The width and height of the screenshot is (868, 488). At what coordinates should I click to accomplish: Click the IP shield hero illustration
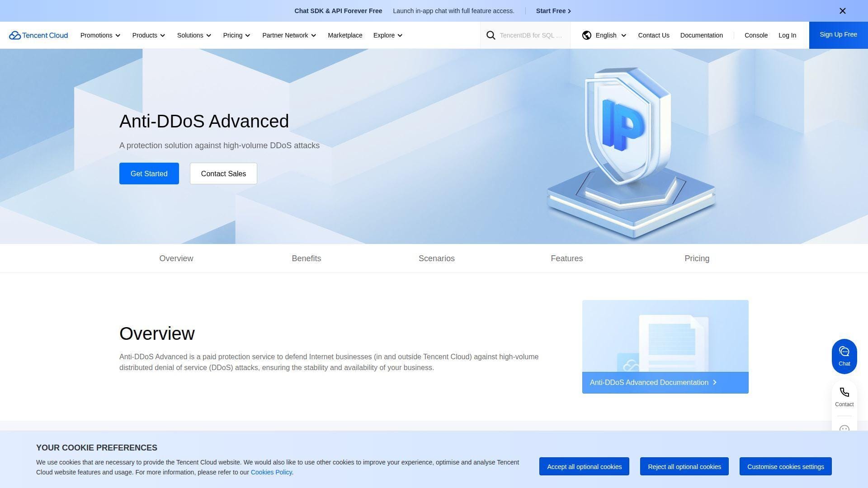click(x=631, y=153)
